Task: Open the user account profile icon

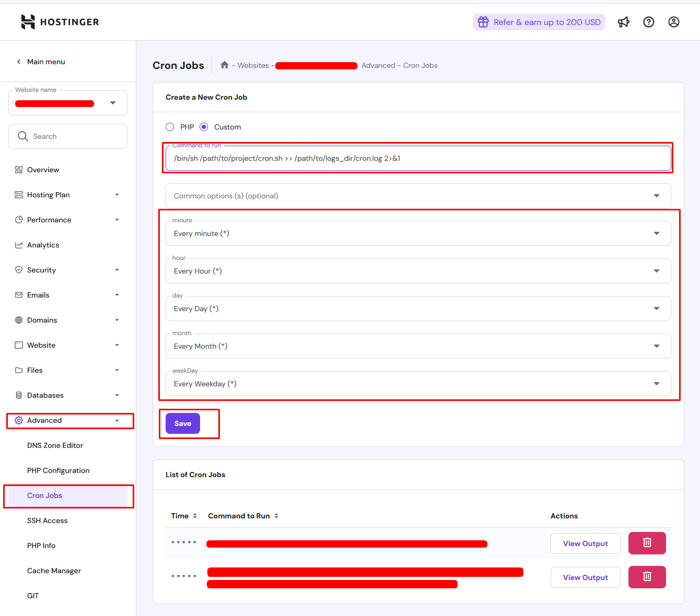Action: pos(673,22)
